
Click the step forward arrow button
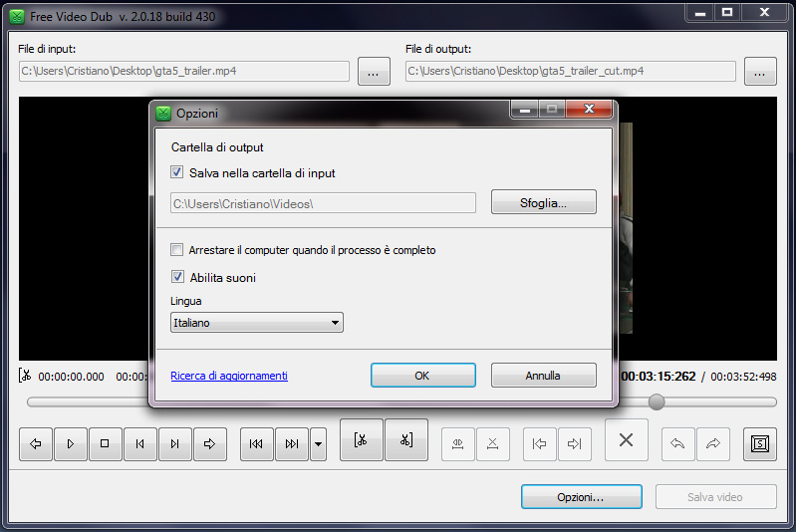click(x=209, y=444)
